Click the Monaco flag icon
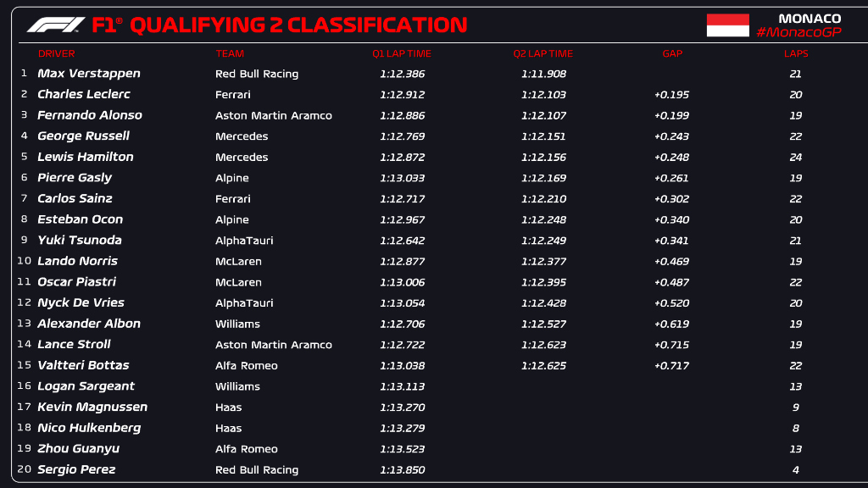The height and width of the screenshot is (488, 868). (727, 25)
